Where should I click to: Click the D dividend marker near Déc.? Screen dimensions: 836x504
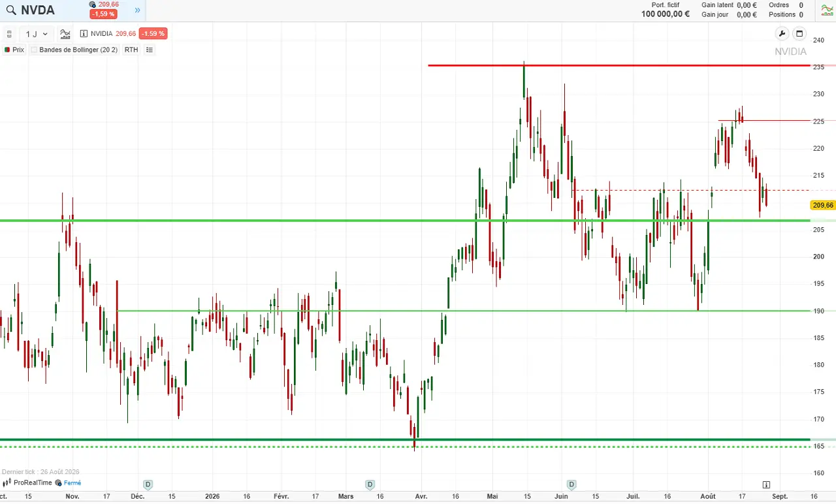148,484
